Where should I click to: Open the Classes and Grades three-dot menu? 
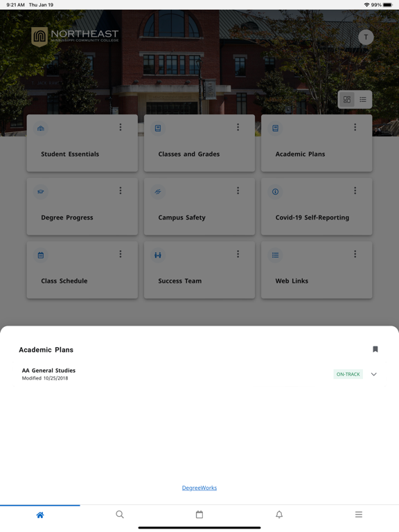238,127
